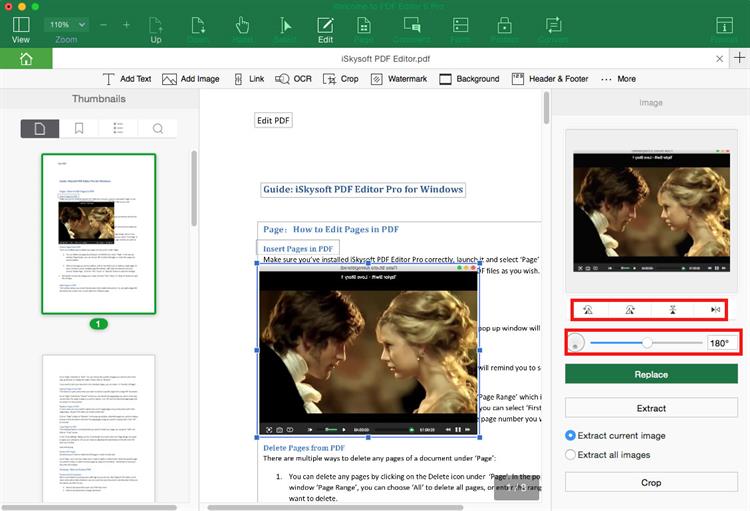The image size is (750, 511).
Task: Adjust the image rotation slider handle
Action: 647,343
